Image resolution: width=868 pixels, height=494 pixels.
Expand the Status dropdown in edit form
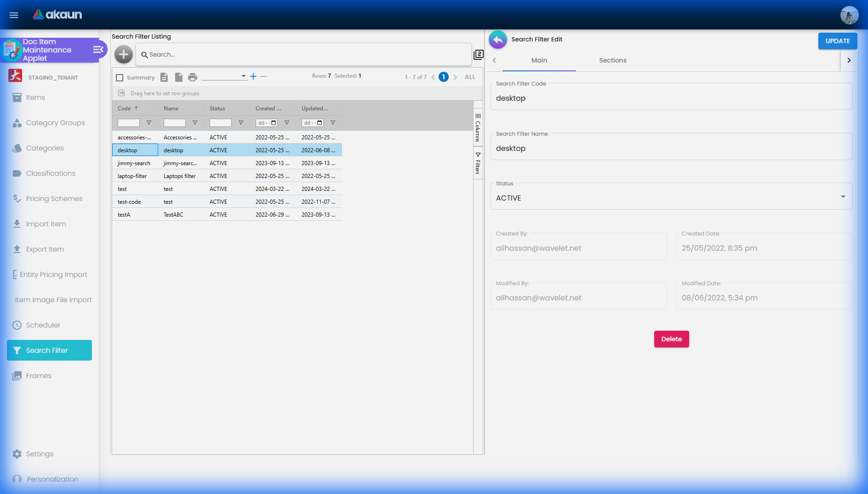[843, 197]
